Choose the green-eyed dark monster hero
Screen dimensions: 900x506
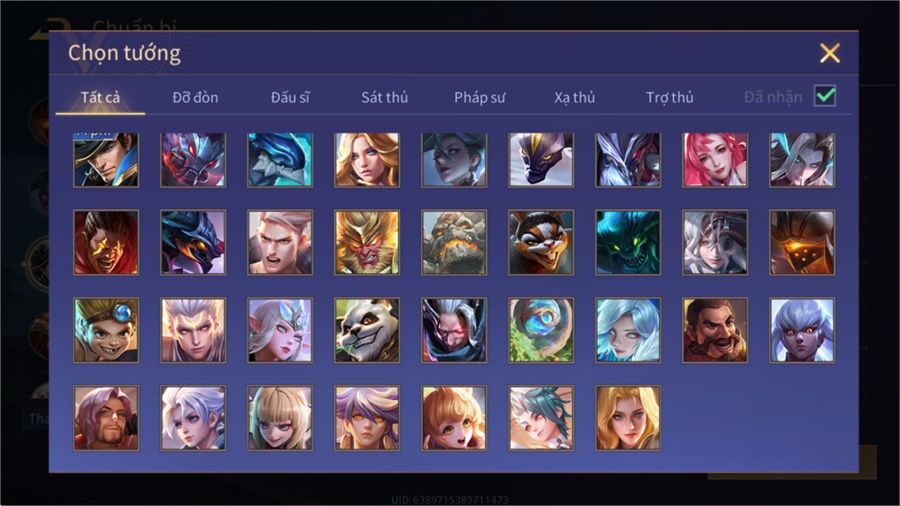click(x=628, y=242)
